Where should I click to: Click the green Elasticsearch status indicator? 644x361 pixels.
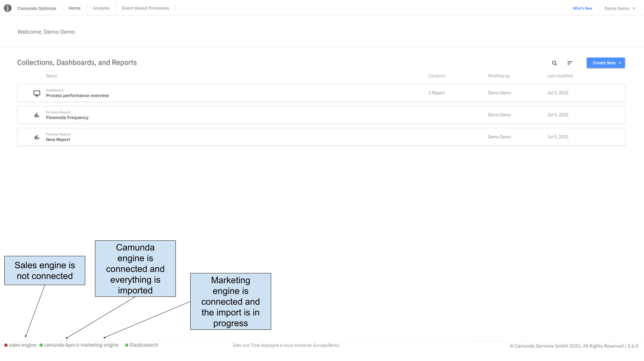click(x=126, y=345)
